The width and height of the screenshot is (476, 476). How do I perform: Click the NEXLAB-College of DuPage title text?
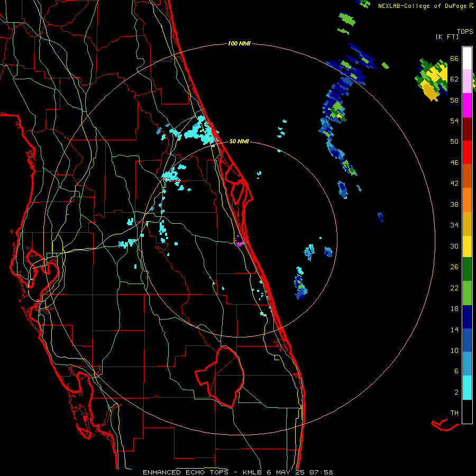tap(422, 6)
